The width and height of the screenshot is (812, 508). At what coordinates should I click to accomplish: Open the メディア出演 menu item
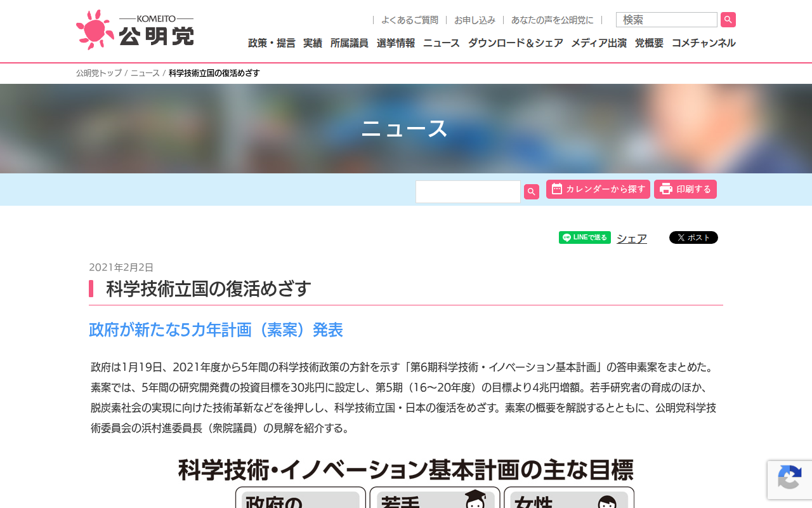coord(599,43)
